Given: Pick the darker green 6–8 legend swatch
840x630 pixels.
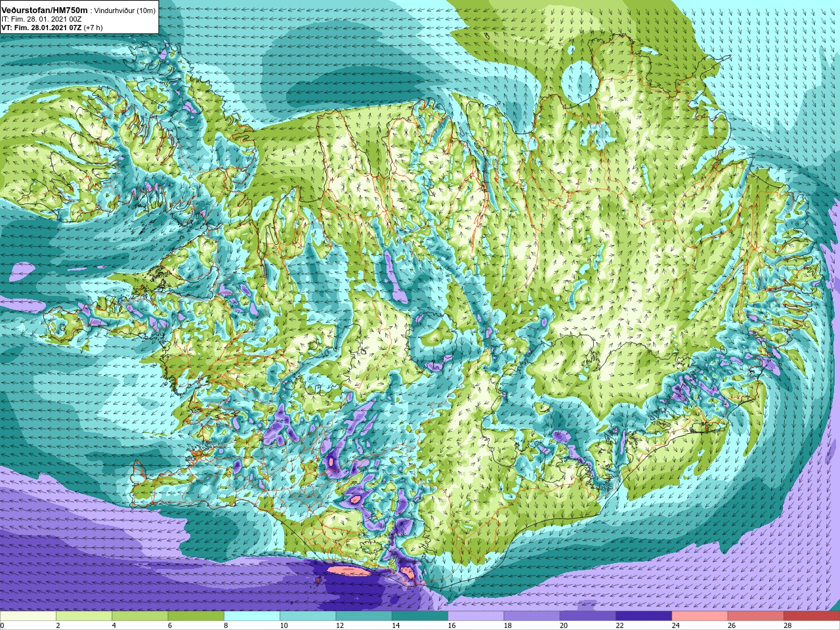Looking at the screenshot, I should (196, 616).
